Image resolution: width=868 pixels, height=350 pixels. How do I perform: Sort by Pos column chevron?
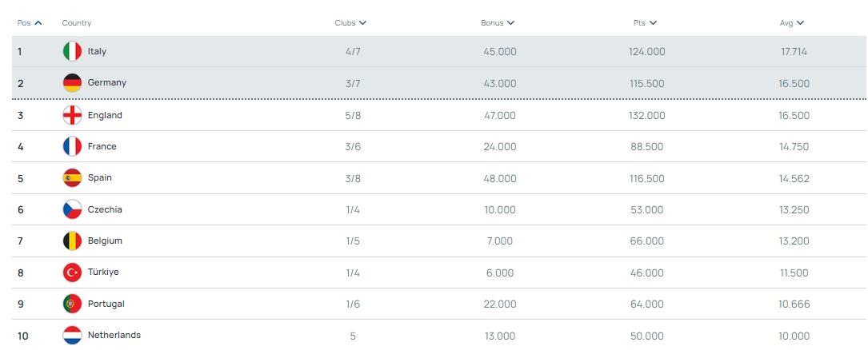click(38, 23)
